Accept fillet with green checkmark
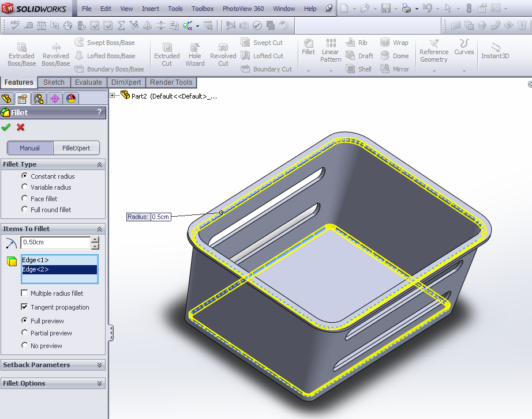The width and height of the screenshot is (532, 419). (x=6, y=127)
